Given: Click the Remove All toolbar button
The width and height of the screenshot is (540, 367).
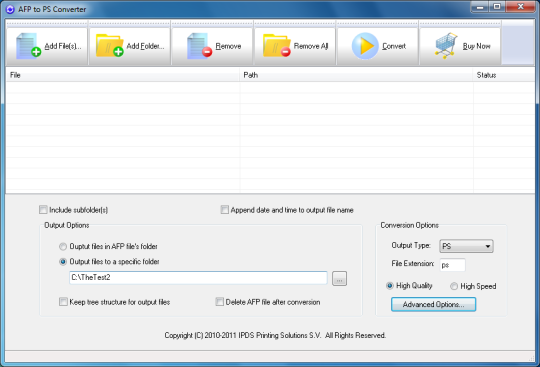Looking at the screenshot, I should pyautogui.click(x=295, y=46).
